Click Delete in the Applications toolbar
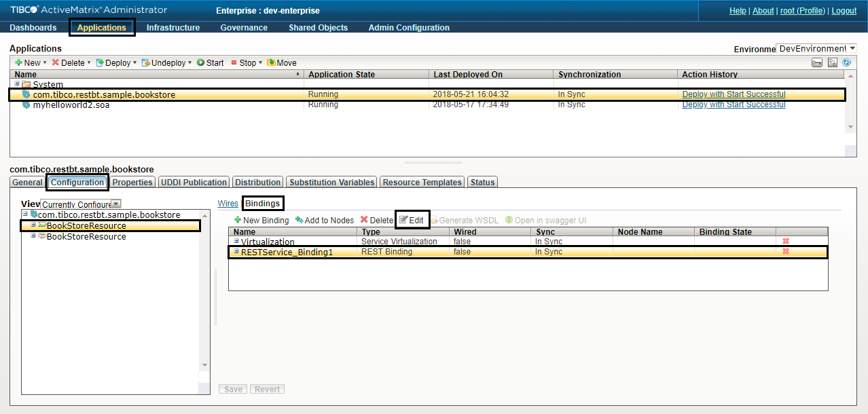This screenshot has height=414, width=868. (x=69, y=62)
